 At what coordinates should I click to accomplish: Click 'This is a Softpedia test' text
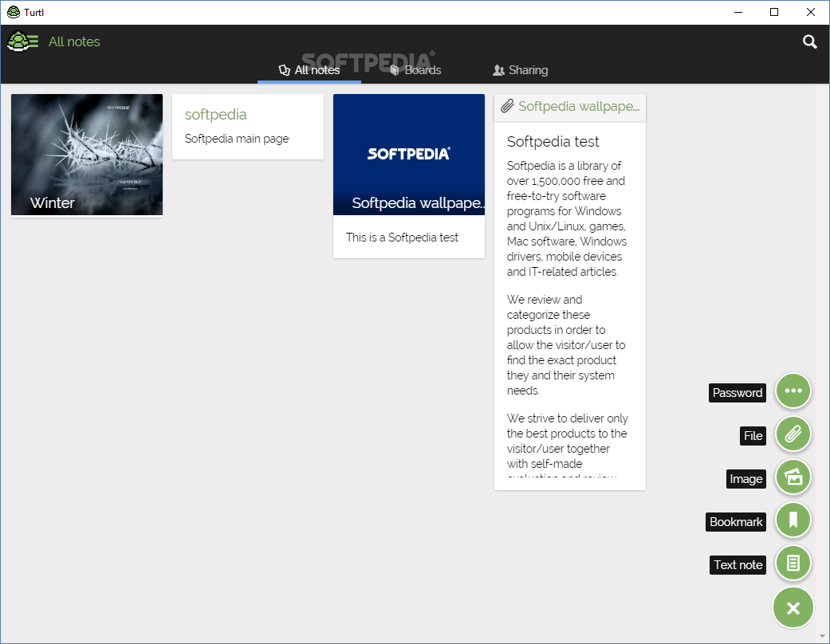pos(403,238)
